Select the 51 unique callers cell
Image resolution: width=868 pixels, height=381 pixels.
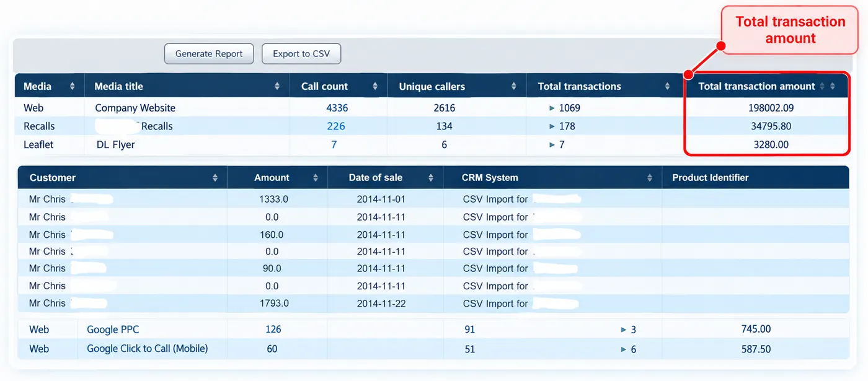coord(470,349)
